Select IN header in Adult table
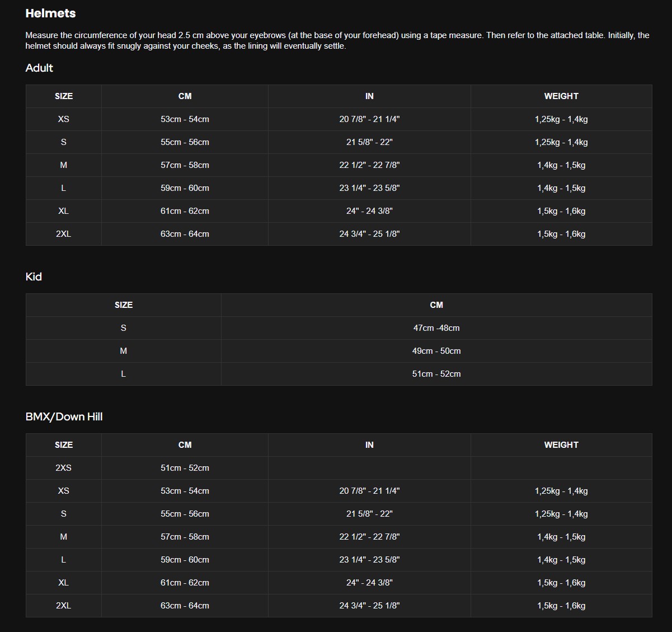Screen dimensions: 672x632 point(369,96)
